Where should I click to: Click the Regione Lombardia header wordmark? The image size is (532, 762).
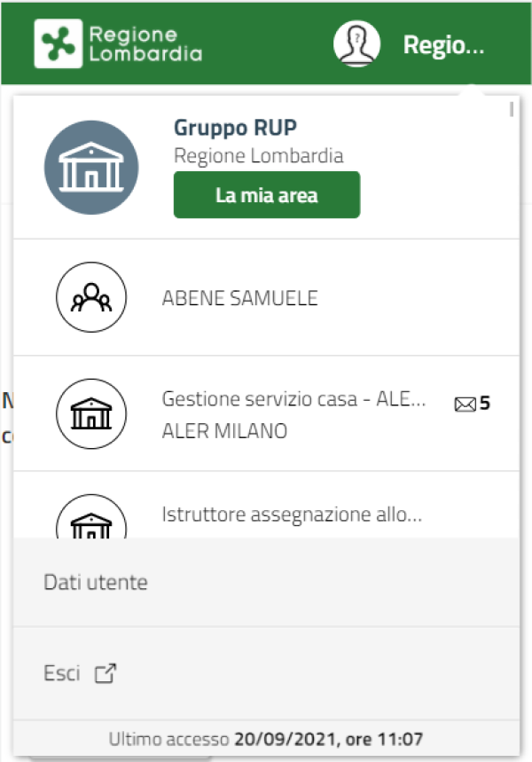point(145,43)
